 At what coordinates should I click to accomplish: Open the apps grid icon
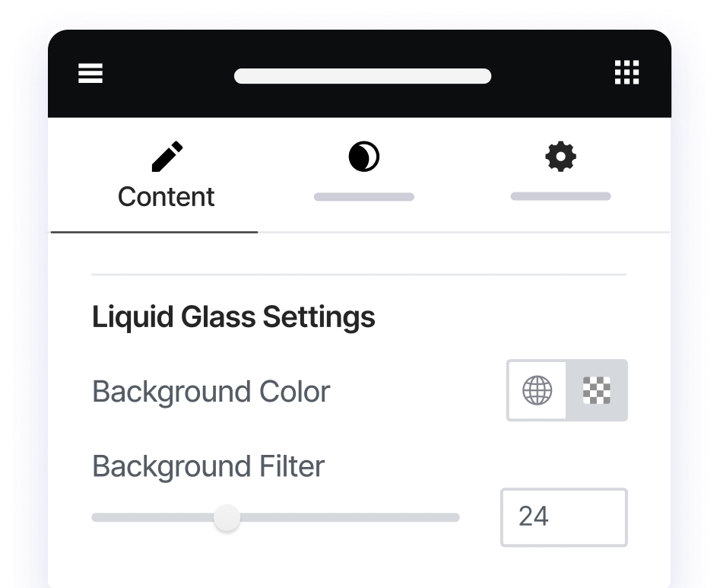coord(627,74)
